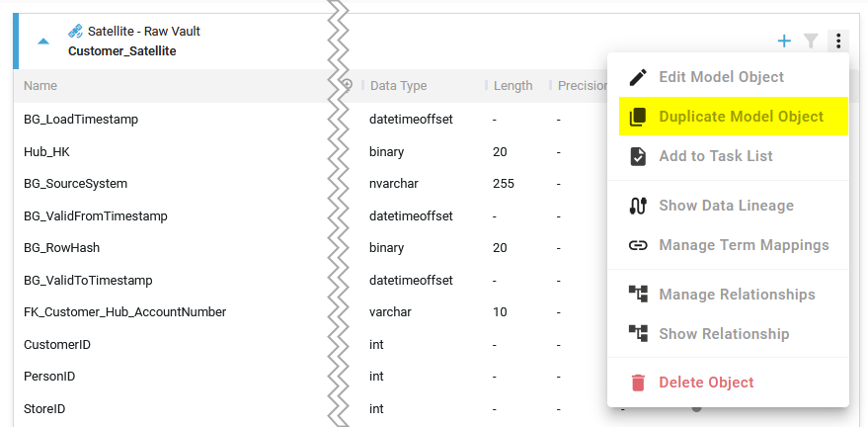The image size is (868, 427).
Task: Click the trash icon beside Delete Object
Action: [x=638, y=383]
